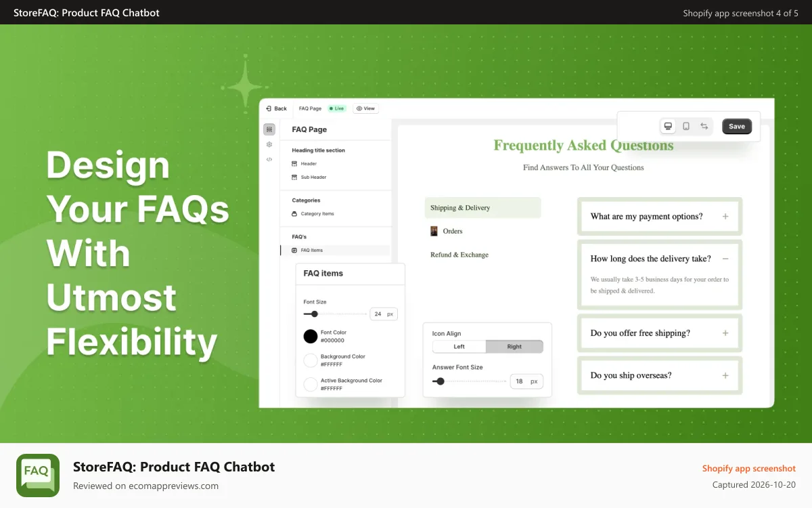Open the sections panel icon in sidebar

pos(269,129)
